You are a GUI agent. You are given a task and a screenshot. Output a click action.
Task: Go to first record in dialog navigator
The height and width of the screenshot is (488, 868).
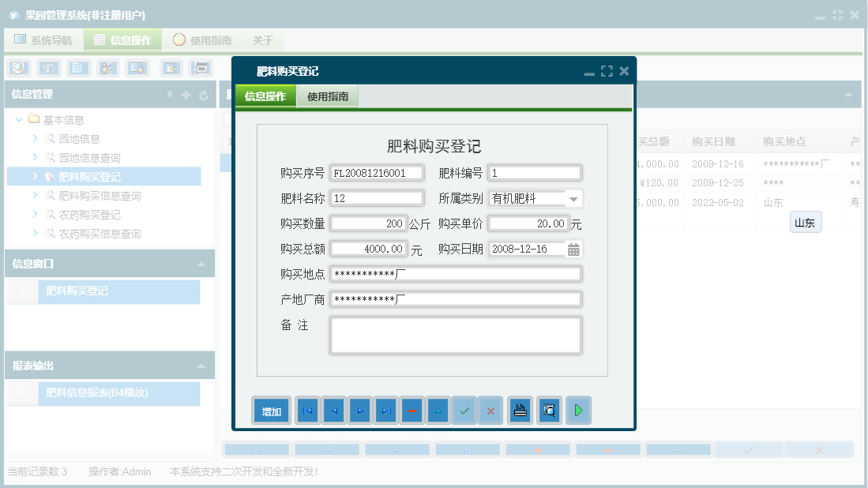(x=307, y=411)
